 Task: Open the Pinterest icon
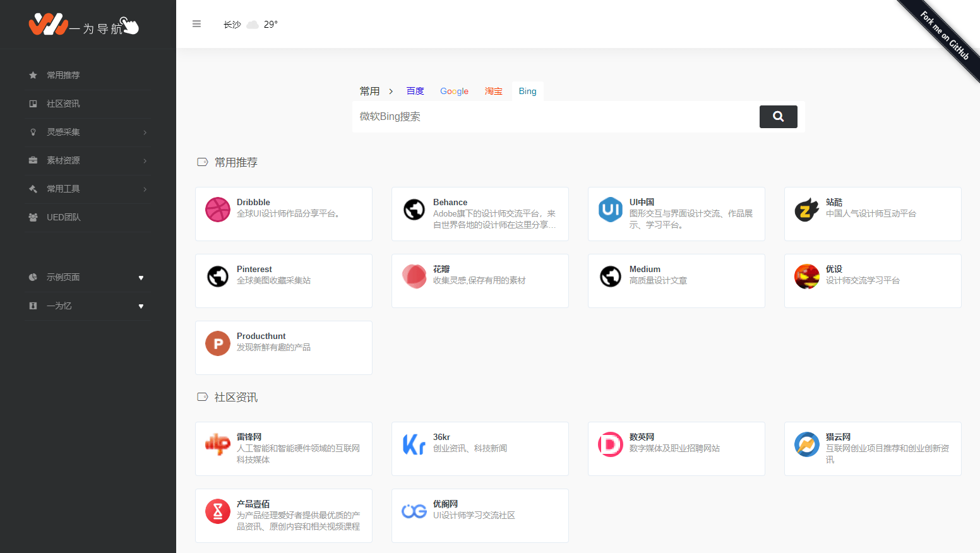pos(217,276)
